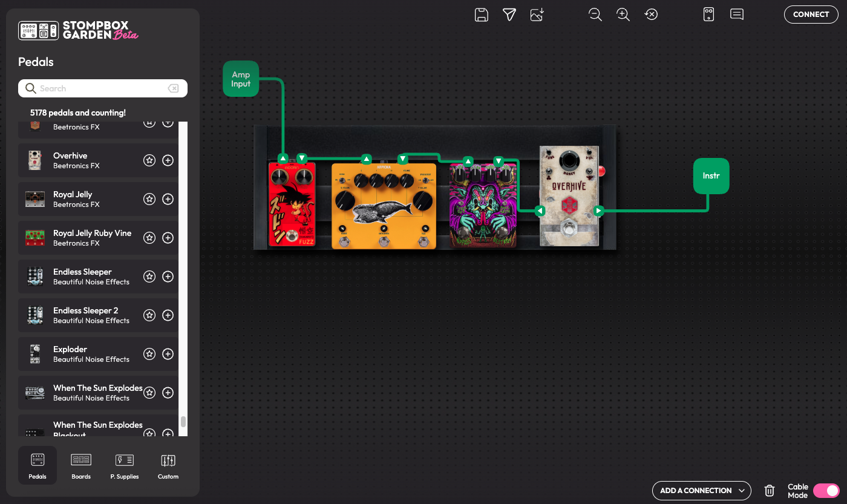Zoom in using the plus magnifier

(623, 15)
